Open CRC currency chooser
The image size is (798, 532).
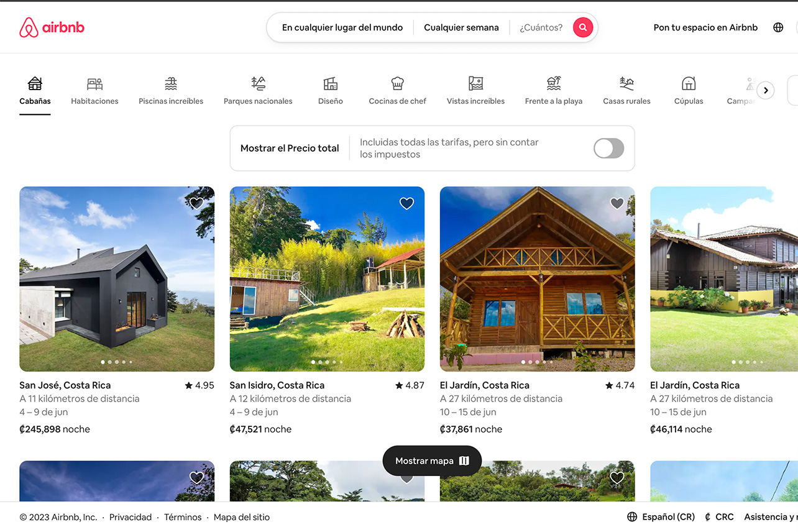tap(725, 517)
